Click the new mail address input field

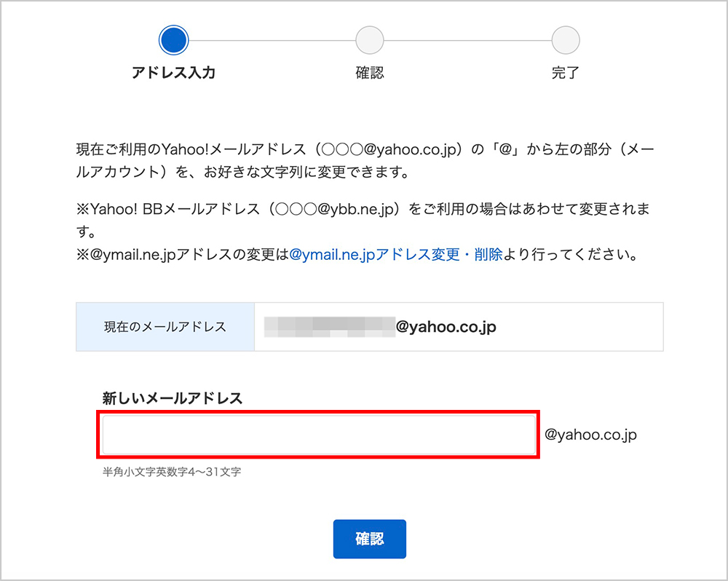click(319, 435)
